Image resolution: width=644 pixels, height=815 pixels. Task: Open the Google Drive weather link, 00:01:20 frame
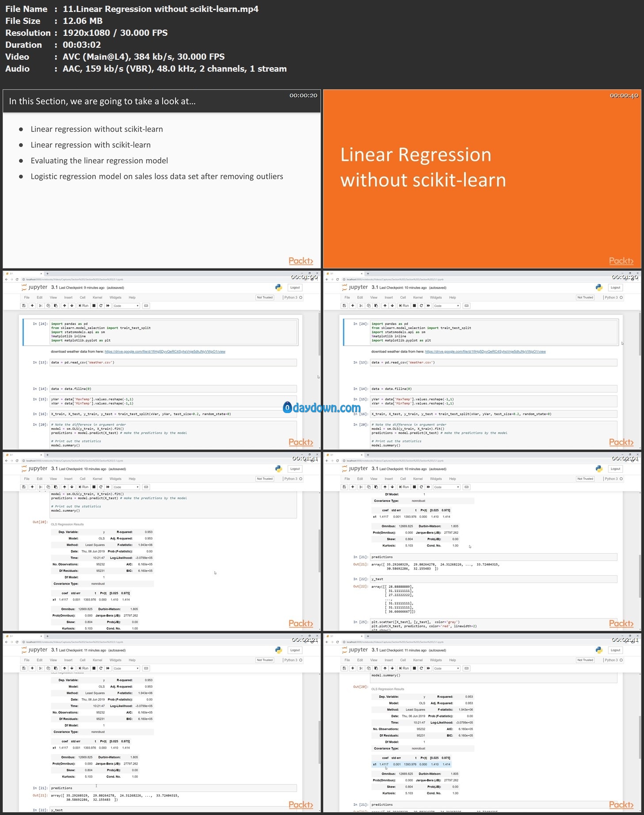click(485, 352)
